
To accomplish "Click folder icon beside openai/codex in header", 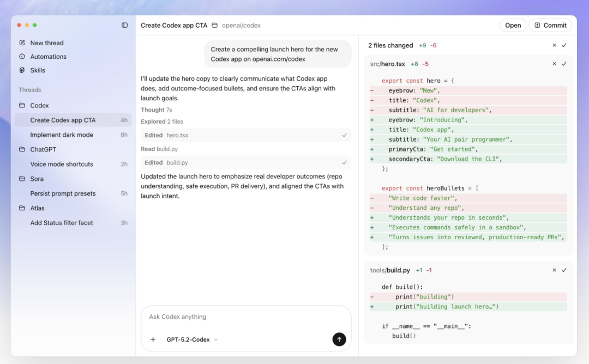I will click(214, 25).
